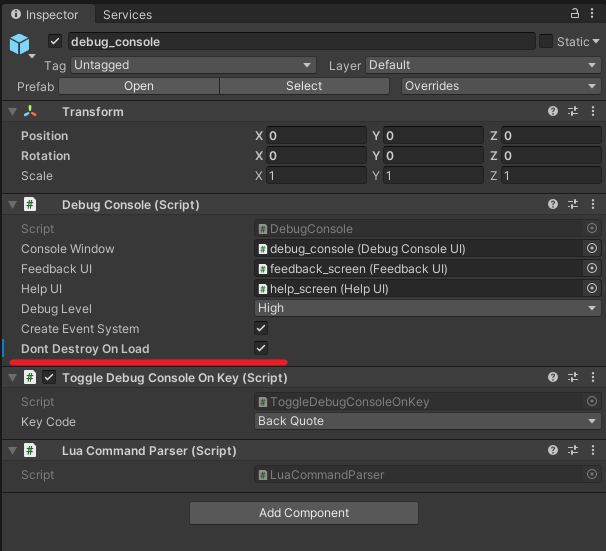Click Debug Console script file icon

click(x=30, y=204)
